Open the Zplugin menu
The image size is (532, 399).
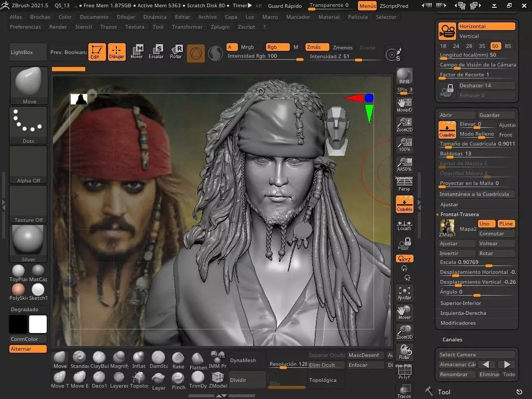[220, 26]
